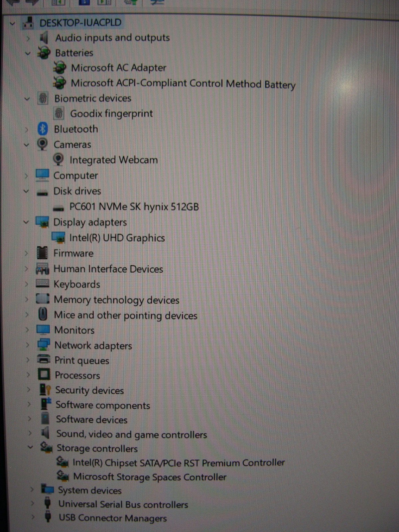This screenshot has width=399, height=532.
Task: Select the Intel(R) UHD Graphics label
Action: pyautogui.click(x=117, y=238)
